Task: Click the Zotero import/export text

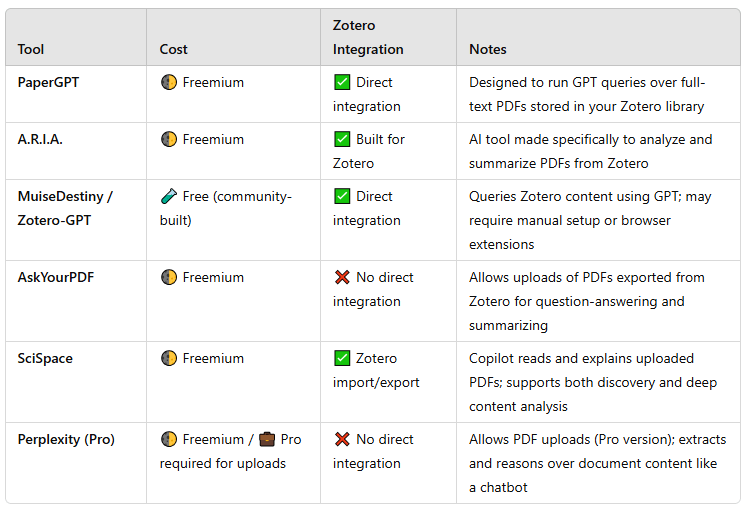Action: click(x=376, y=370)
